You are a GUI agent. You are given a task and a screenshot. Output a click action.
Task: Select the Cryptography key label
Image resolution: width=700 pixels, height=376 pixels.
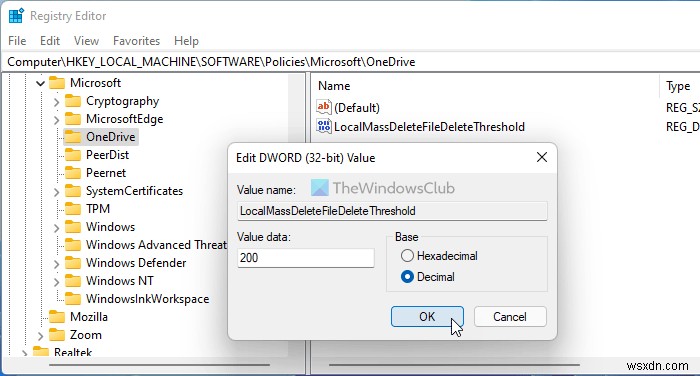[123, 101]
